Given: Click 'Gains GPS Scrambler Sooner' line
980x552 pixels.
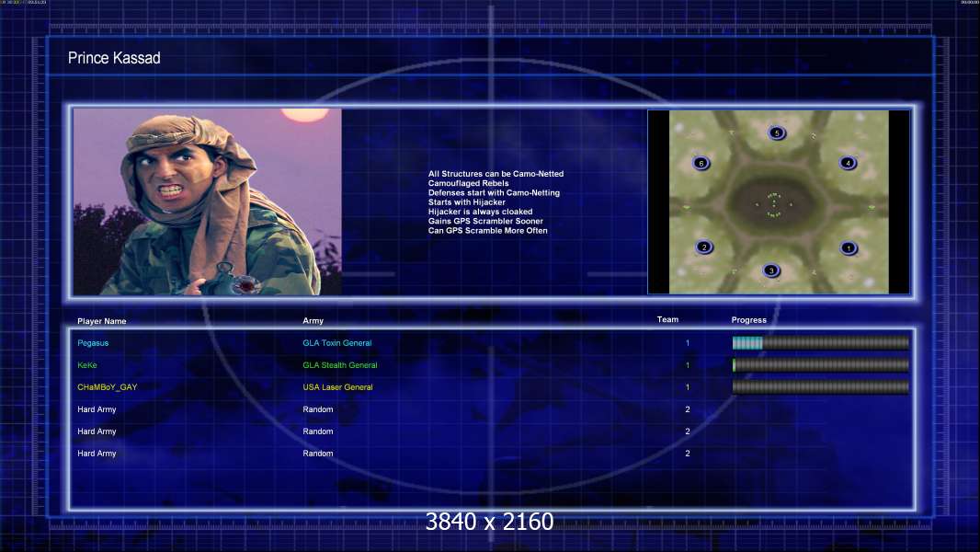Looking at the screenshot, I should point(485,221).
